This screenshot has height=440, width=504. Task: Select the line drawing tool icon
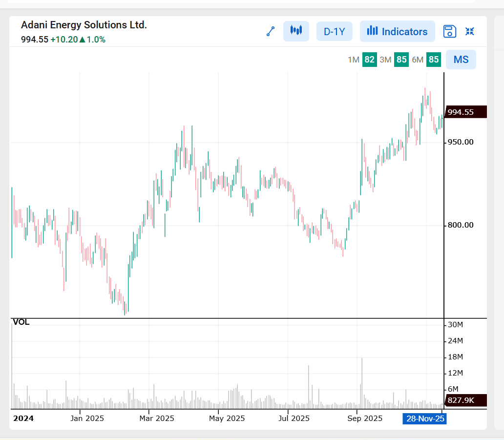pyautogui.click(x=271, y=31)
